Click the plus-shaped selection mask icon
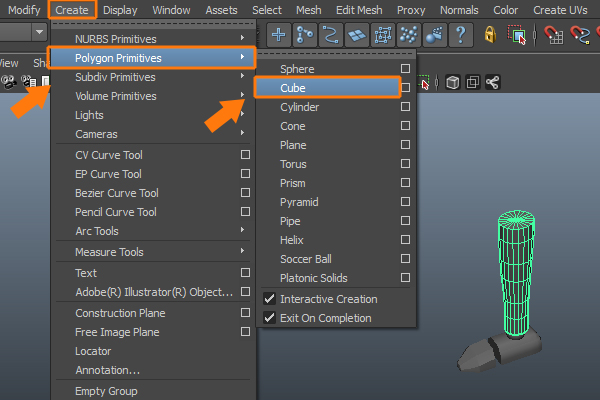600x400 pixels. (279, 35)
